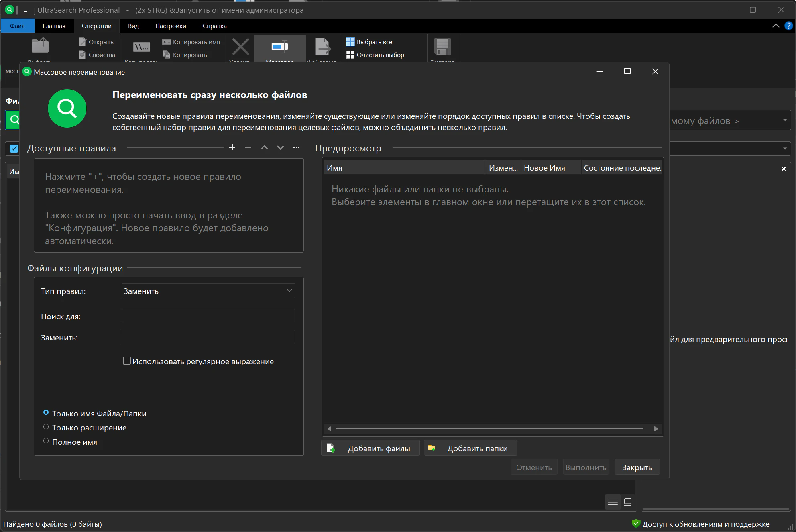
Task: Move rule up with up arrow icon
Action: point(264,147)
